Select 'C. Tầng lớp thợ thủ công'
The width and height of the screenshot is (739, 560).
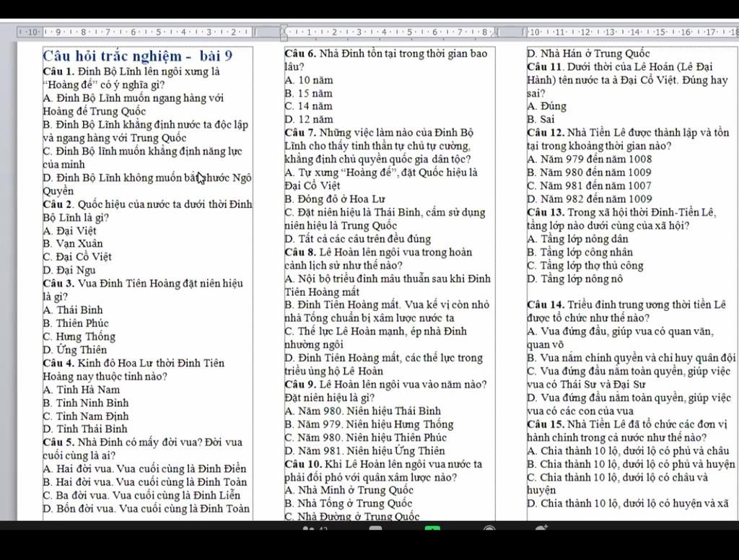(585, 266)
